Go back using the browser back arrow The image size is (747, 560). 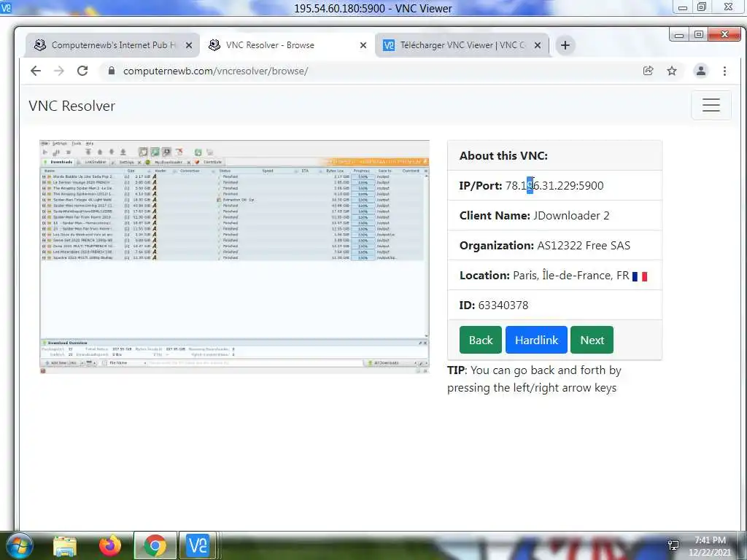coord(36,71)
